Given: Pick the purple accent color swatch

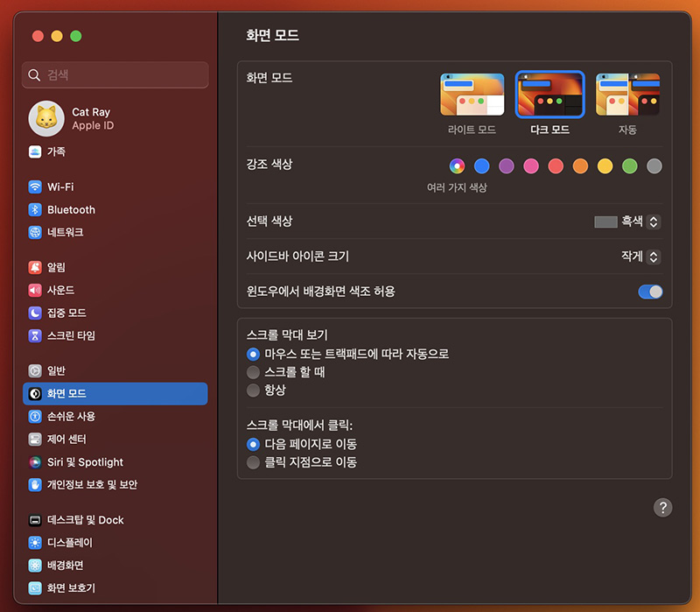Looking at the screenshot, I should coord(507,166).
